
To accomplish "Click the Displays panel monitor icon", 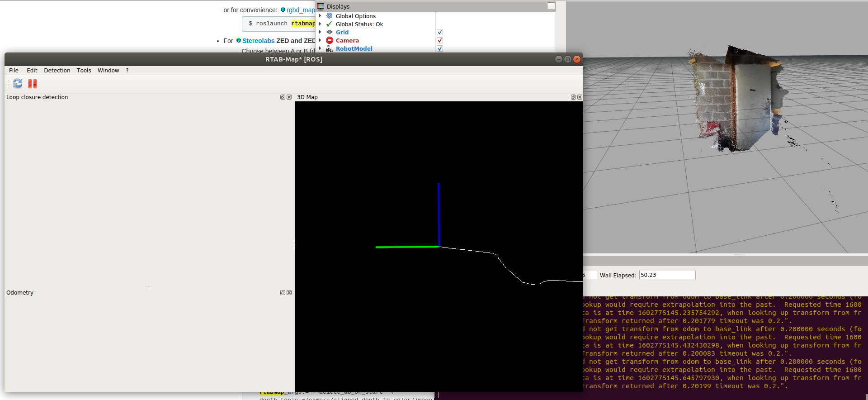I will 321,6.
